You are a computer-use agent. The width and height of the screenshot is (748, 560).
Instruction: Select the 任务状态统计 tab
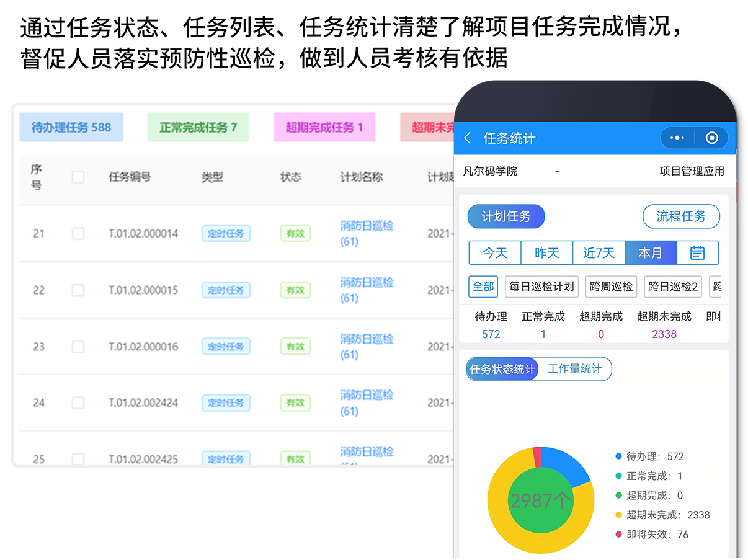coord(502,369)
